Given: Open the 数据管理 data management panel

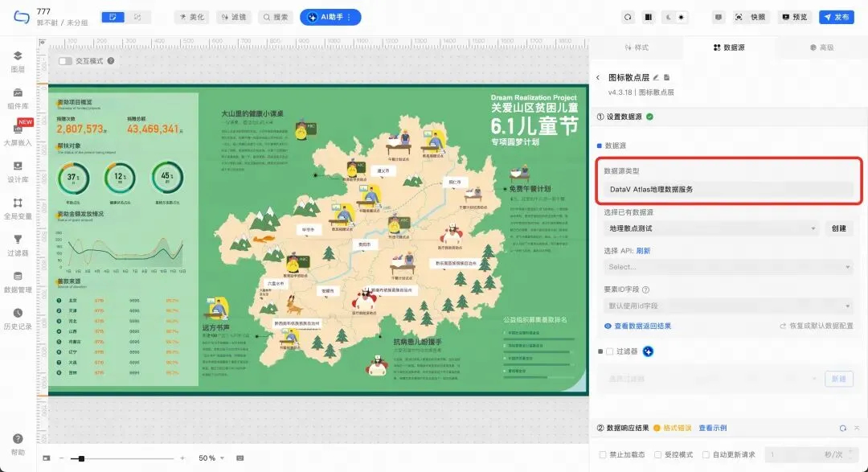Looking at the screenshot, I should [18, 282].
